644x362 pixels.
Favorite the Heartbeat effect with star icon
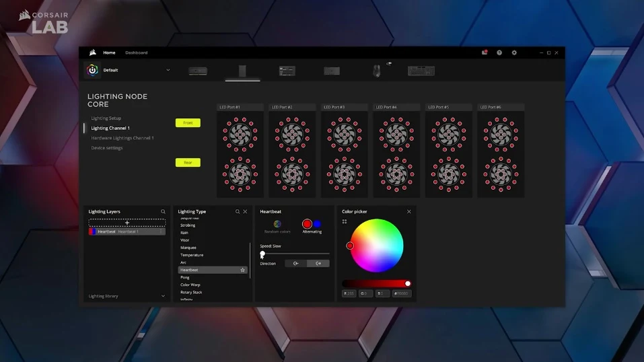coord(243,270)
